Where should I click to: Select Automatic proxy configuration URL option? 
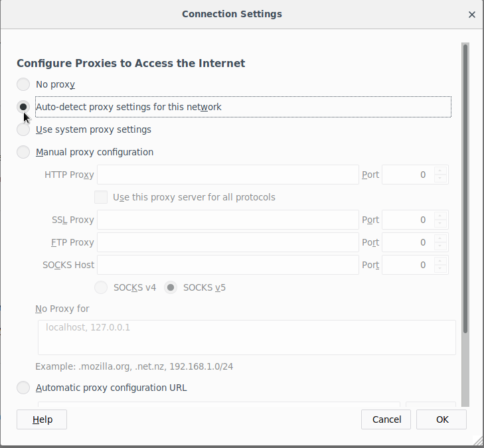pos(23,388)
